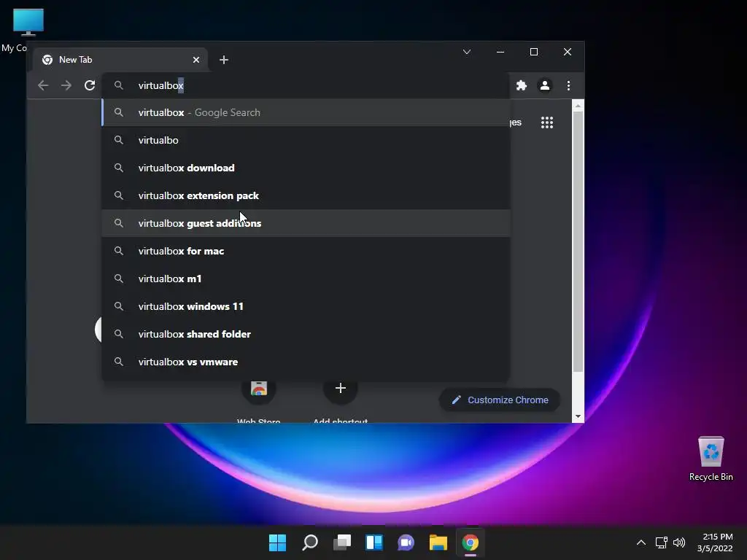Open the Web Store shortcut icon
Image resolution: width=747 pixels, height=560 pixels.
tap(259, 388)
